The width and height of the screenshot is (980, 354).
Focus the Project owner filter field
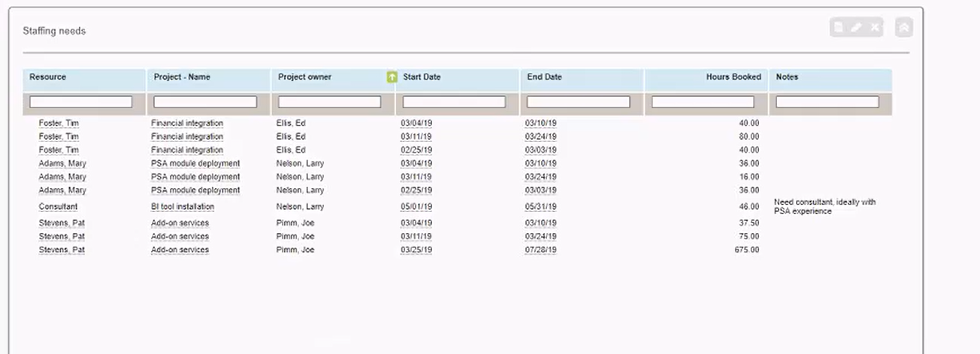[330, 101]
